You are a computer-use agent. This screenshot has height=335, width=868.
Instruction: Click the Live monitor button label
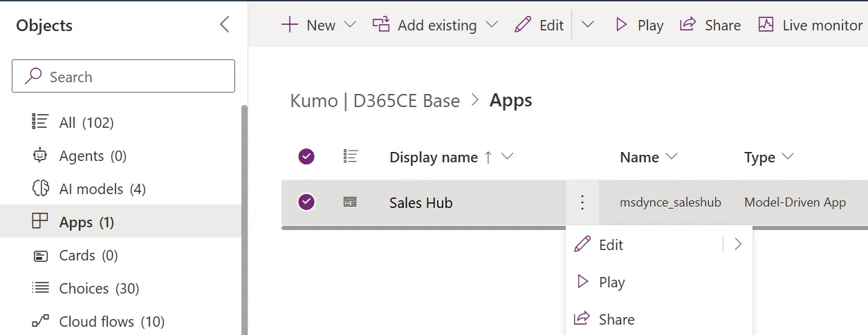(x=822, y=25)
